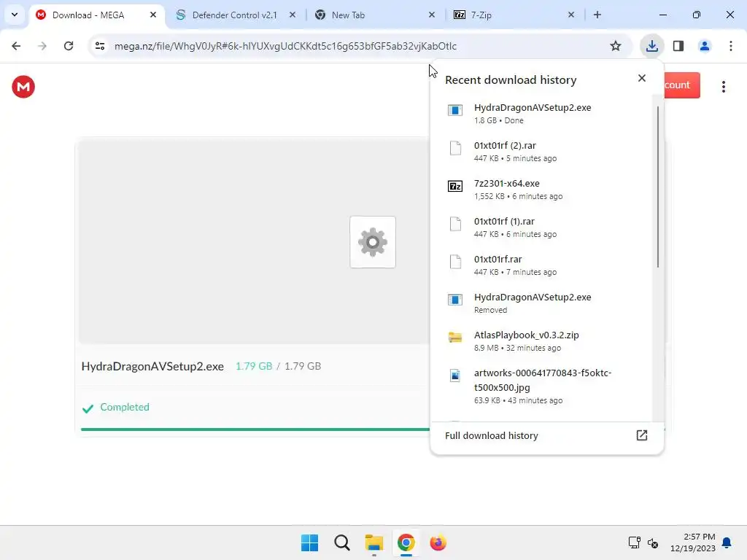747x560 pixels.
Task: Click the red account button
Action: click(x=682, y=85)
